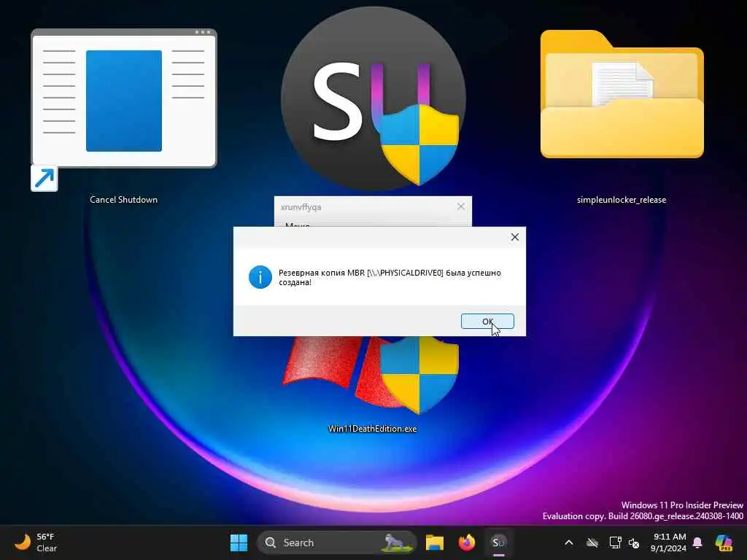Select the SU shield application desktop icon

tap(373, 98)
